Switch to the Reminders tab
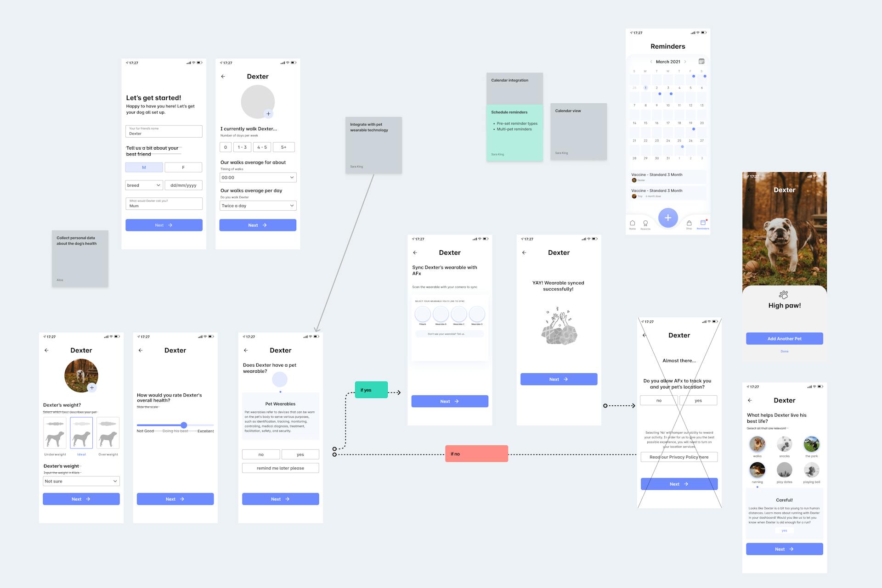 (x=703, y=224)
